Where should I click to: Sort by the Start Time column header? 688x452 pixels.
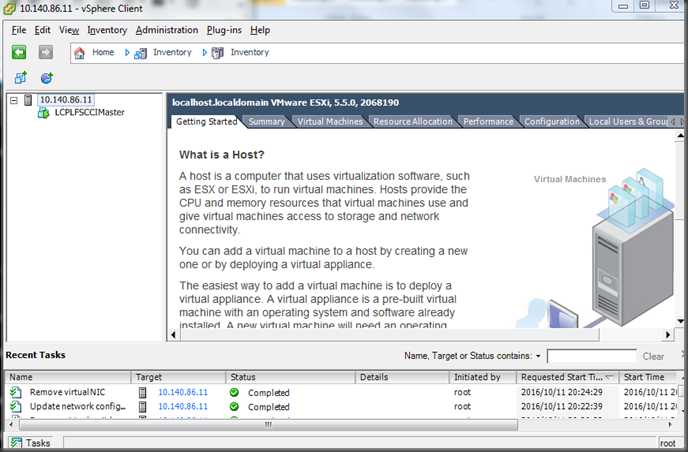pos(649,377)
